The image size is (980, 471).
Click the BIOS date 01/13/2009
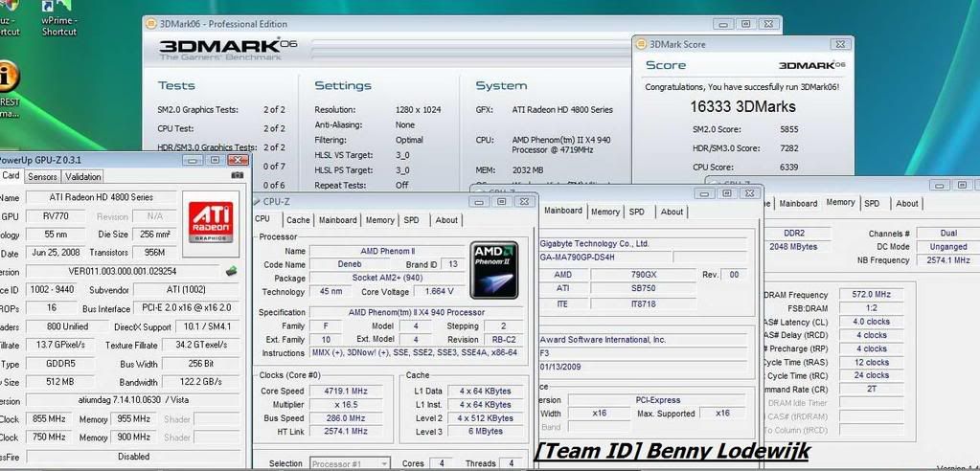pos(643,367)
